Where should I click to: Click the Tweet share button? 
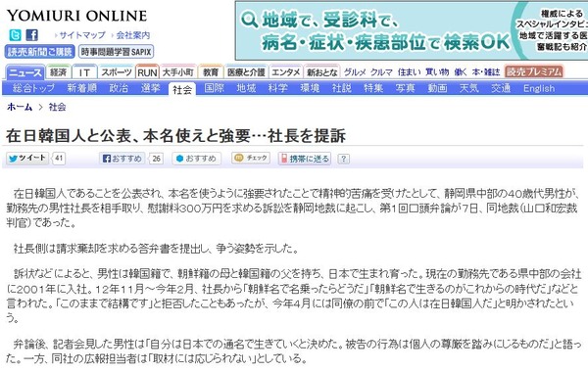tap(27, 159)
